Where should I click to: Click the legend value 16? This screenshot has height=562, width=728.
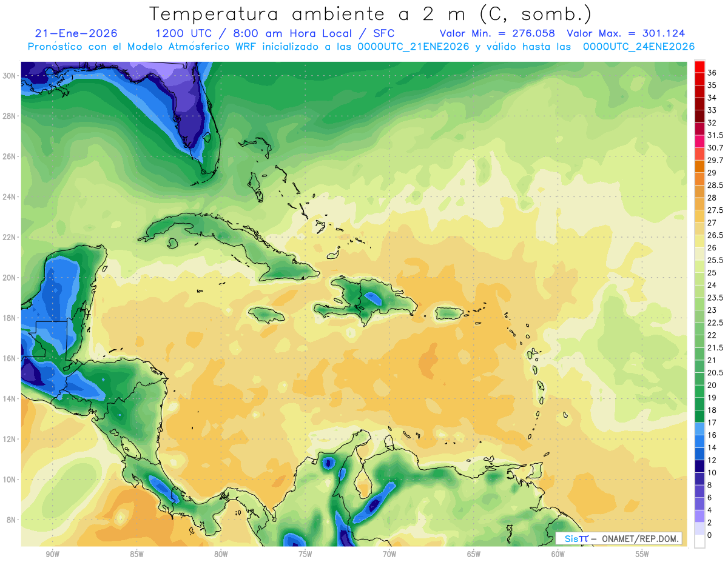[x=712, y=435]
